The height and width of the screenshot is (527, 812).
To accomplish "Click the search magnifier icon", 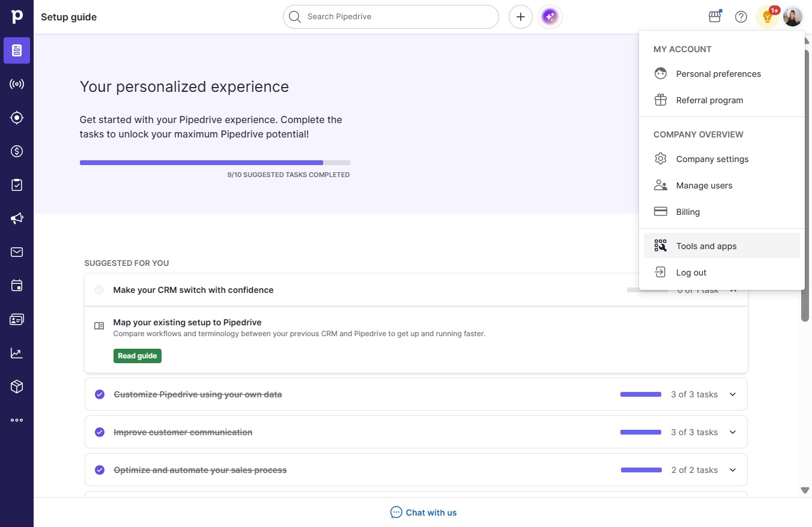I will click(x=294, y=17).
